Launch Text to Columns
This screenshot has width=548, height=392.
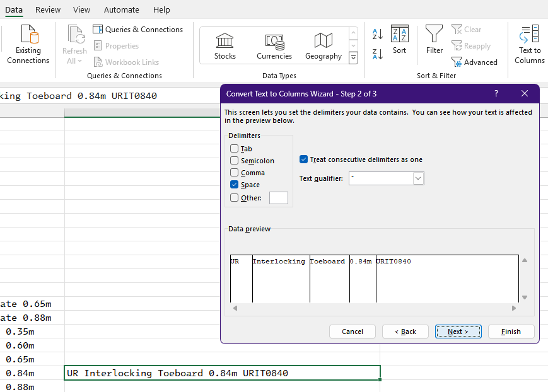[x=530, y=44]
